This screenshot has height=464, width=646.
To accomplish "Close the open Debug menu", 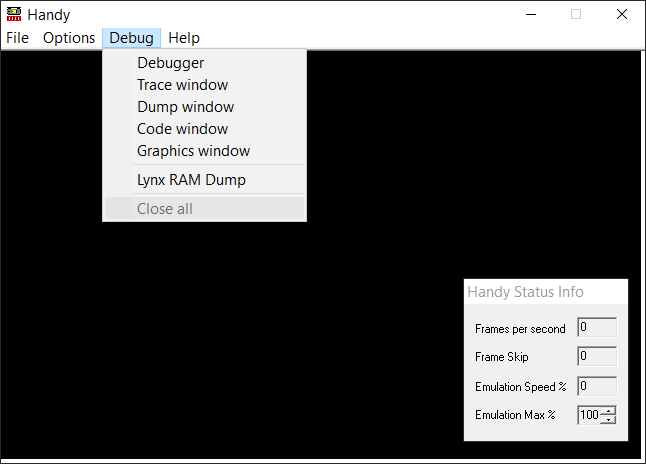I will 131,38.
